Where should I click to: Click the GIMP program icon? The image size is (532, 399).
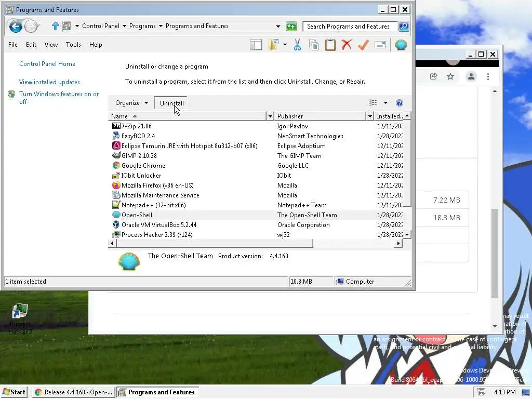coord(116,155)
